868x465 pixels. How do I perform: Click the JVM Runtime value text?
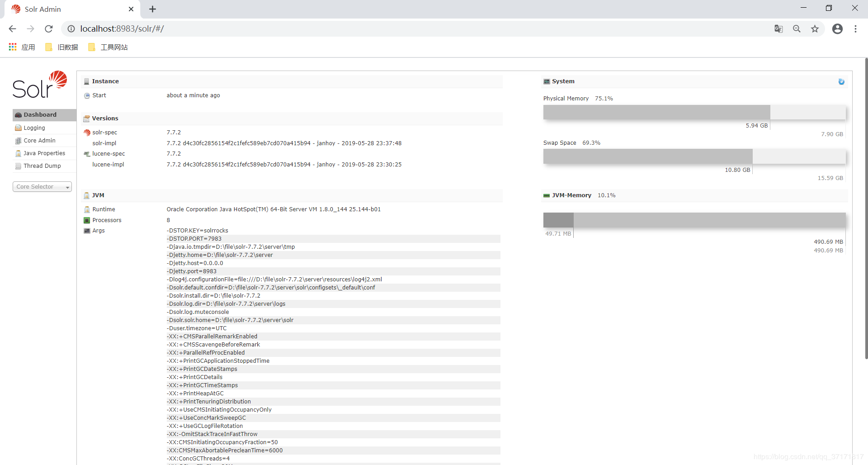point(274,209)
